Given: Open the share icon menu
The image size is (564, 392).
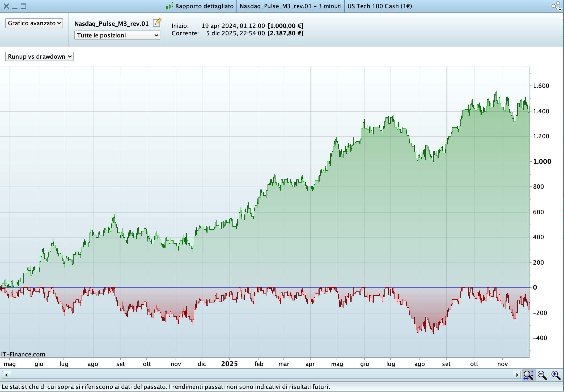Looking at the screenshot, I should coord(556,6).
